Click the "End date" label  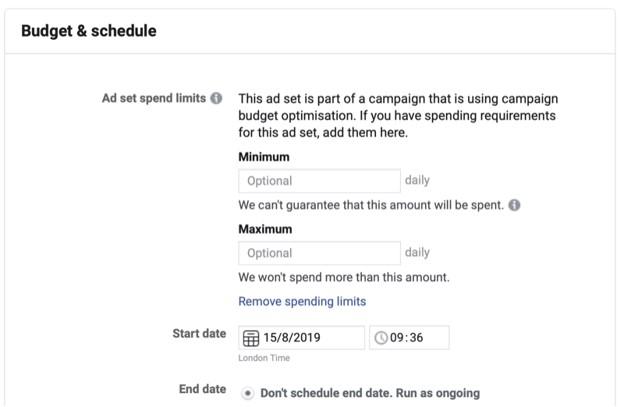[201, 390]
